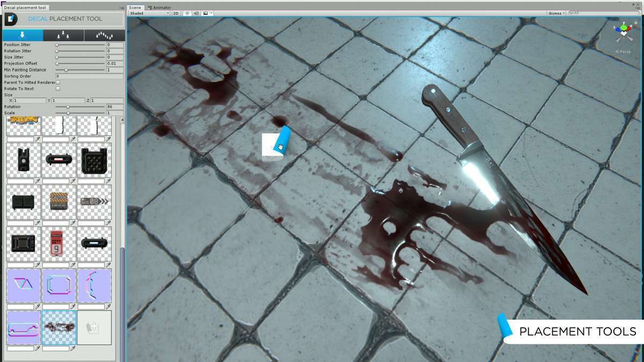This screenshot has height=362, width=644.
Task: Click the Rotation value field showing 86
Action: pos(115,107)
